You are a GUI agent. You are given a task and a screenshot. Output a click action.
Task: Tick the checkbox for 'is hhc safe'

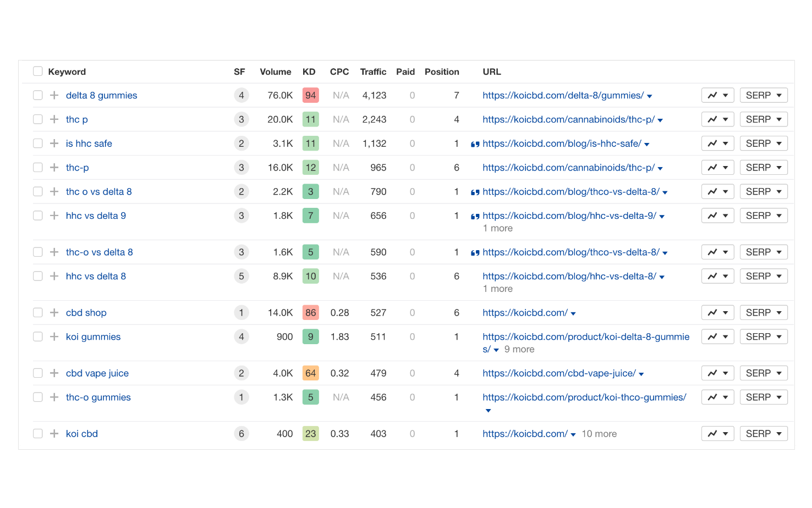click(38, 143)
